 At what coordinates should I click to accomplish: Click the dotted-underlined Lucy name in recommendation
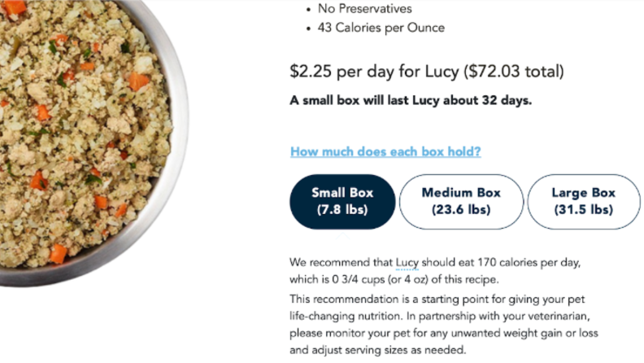click(x=407, y=262)
